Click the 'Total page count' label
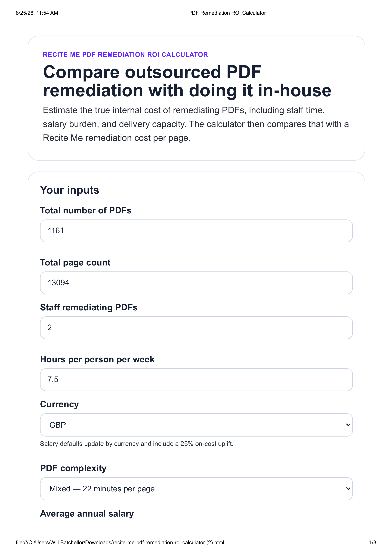 75,262
